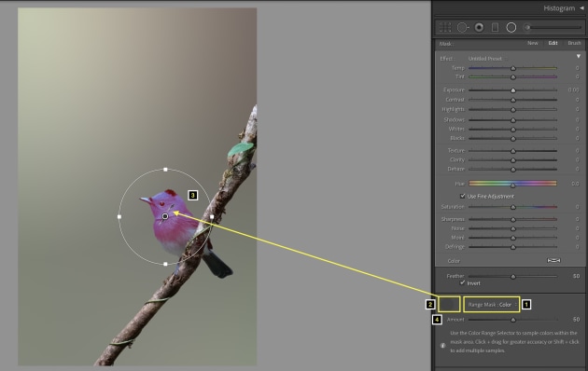Click the Mask label
The image size is (588, 371).
click(446, 44)
